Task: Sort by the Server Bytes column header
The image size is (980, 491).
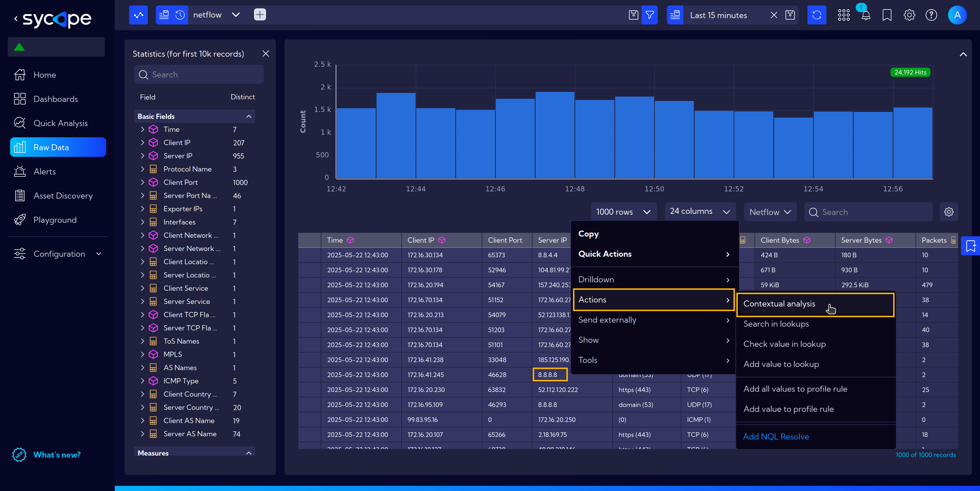Action: pos(875,240)
